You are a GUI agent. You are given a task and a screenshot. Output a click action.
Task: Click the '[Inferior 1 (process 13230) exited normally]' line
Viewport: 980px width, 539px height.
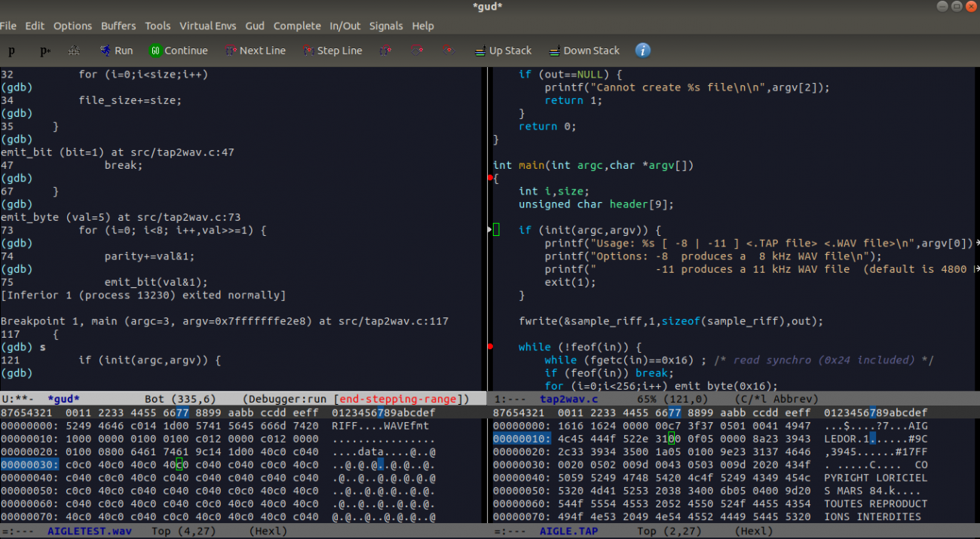click(x=143, y=295)
